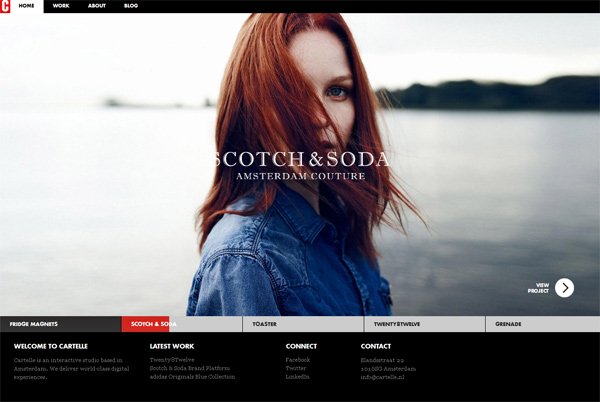Switch to the Twenty8Twelve project tab

click(x=424, y=324)
